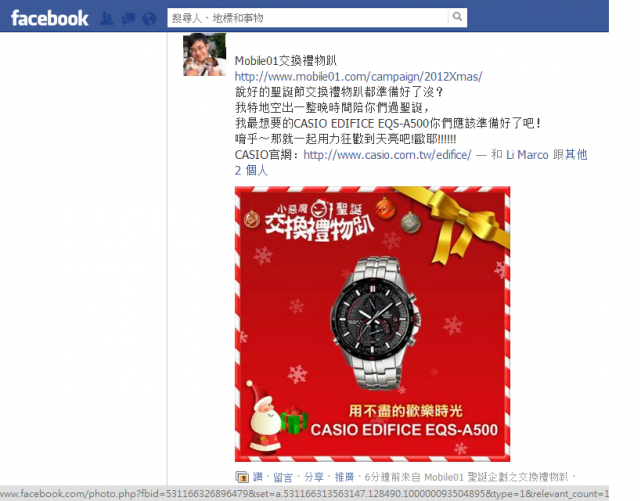Screen dimensions: 640x501
Task: Click the album icon below the photo
Action: [x=242, y=477]
